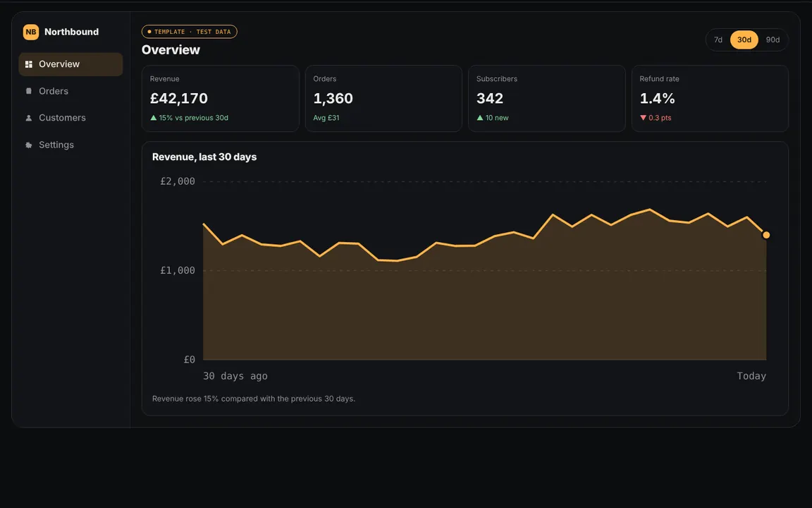This screenshot has height=508, width=812.
Task: Click the £2,000 axis label
Action: pos(178,181)
